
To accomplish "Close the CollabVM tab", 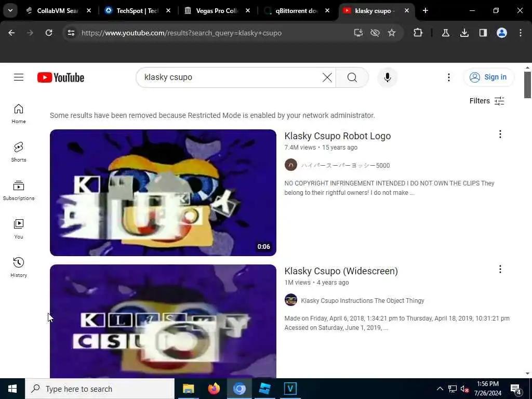I will [89, 10].
